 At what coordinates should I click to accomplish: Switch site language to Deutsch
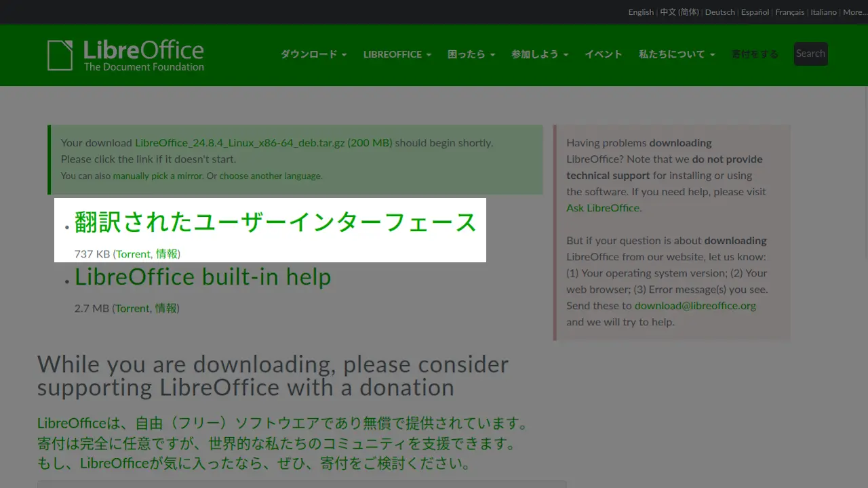(719, 12)
